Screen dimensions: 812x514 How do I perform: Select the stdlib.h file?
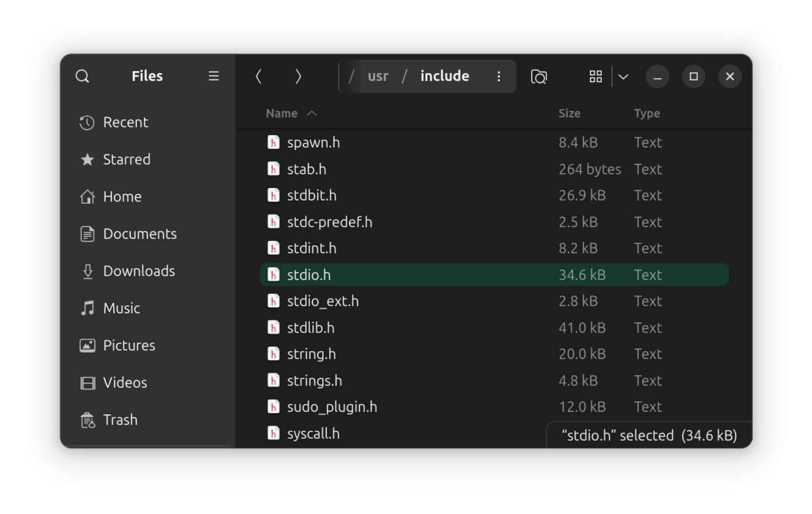pos(310,327)
